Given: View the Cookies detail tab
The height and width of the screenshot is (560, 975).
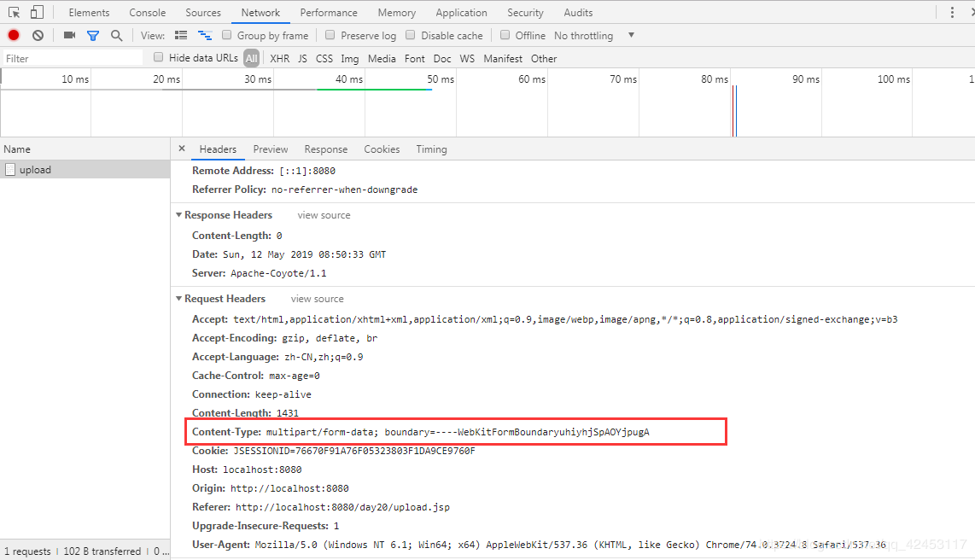Looking at the screenshot, I should pyautogui.click(x=382, y=149).
